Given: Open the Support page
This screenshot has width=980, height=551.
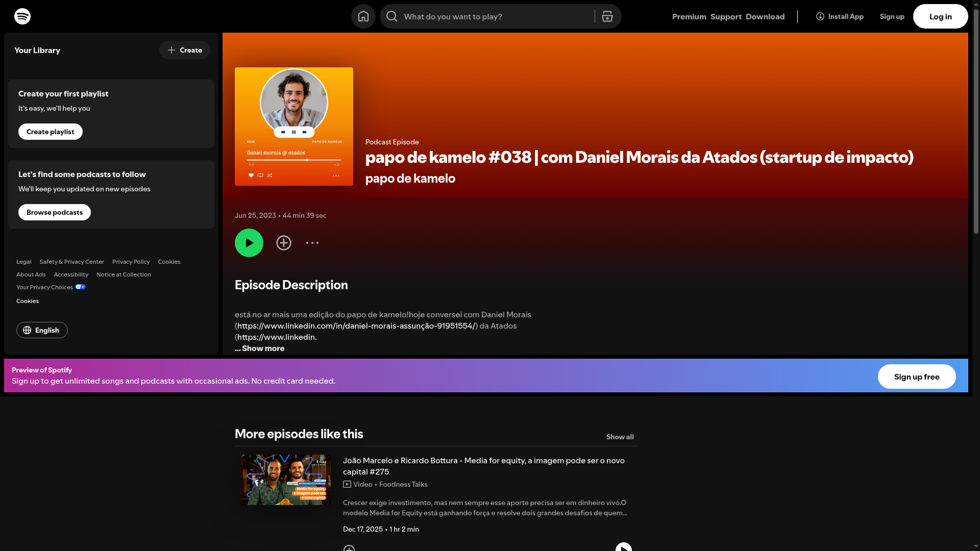Looking at the screenshot, I should [726, 16].
